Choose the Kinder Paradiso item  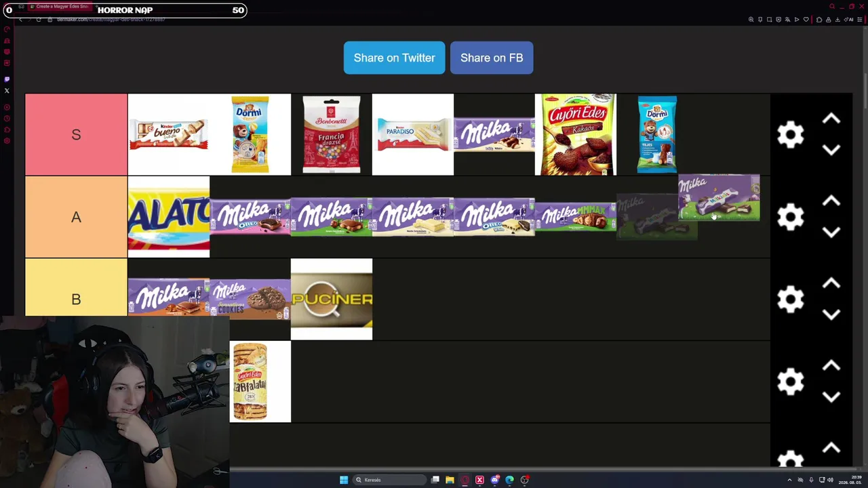[413, 134]
